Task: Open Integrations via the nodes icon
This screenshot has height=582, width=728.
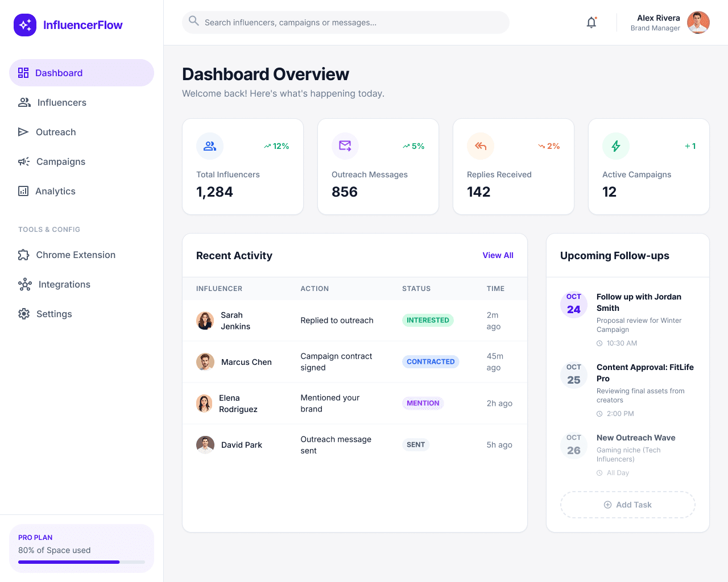Action: pyautogui.click(x=23, y=284)
